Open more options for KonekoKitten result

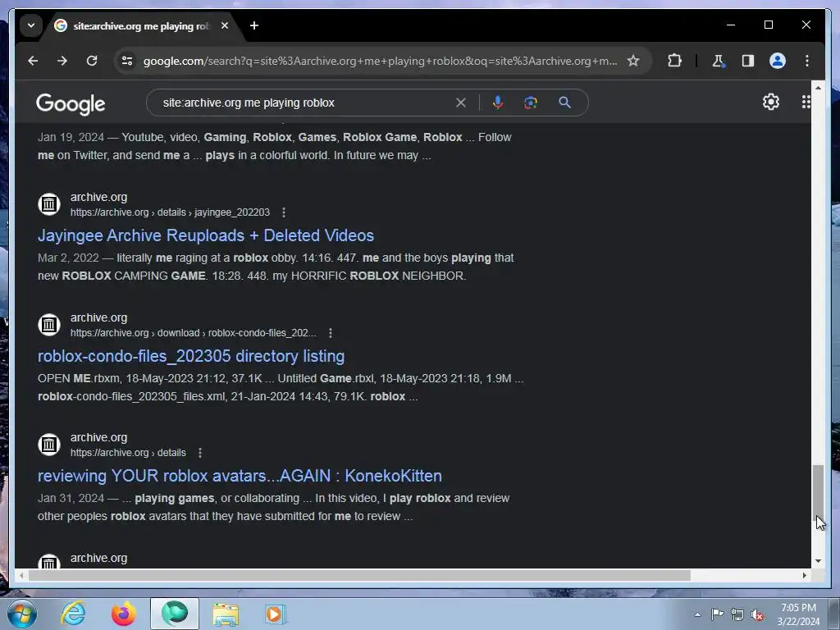click(200, 453)
